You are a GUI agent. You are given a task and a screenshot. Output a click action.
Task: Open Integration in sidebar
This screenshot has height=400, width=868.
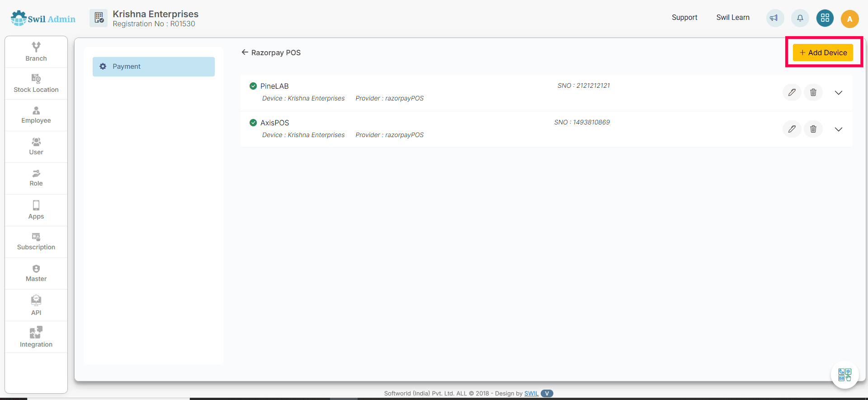click(36, 337)
